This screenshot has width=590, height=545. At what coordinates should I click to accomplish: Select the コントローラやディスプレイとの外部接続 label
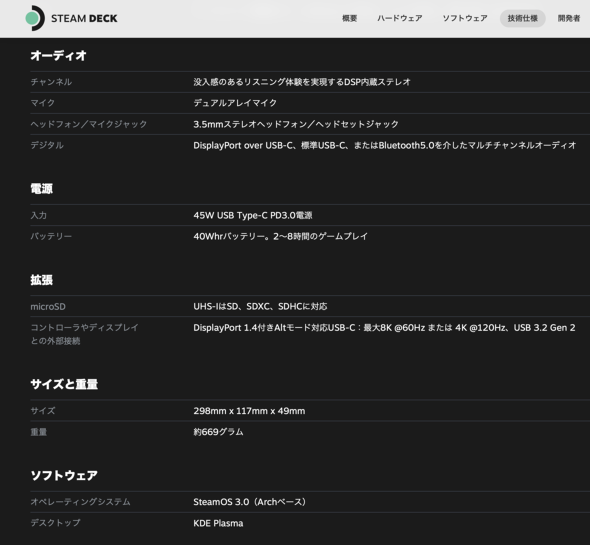coord(84,334)
